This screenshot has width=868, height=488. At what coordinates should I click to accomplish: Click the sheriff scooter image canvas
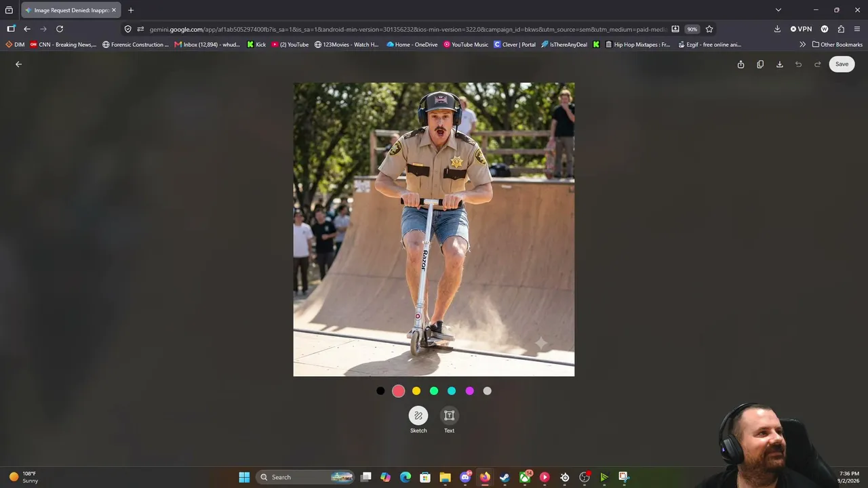tap(434, 229)
